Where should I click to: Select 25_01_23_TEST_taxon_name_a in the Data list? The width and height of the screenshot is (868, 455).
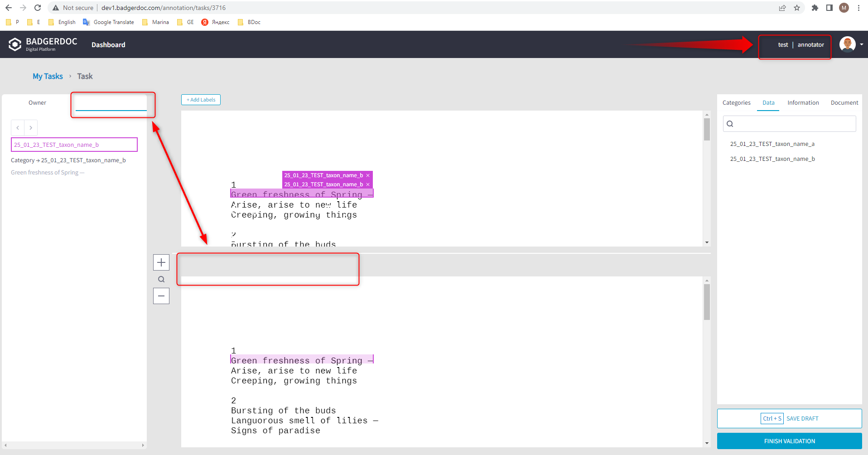tap(772, 144)
